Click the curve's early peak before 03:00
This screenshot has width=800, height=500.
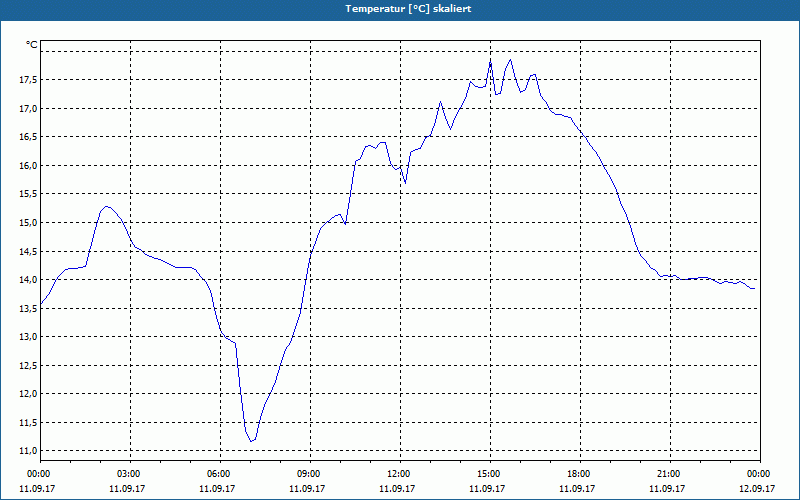107,207
